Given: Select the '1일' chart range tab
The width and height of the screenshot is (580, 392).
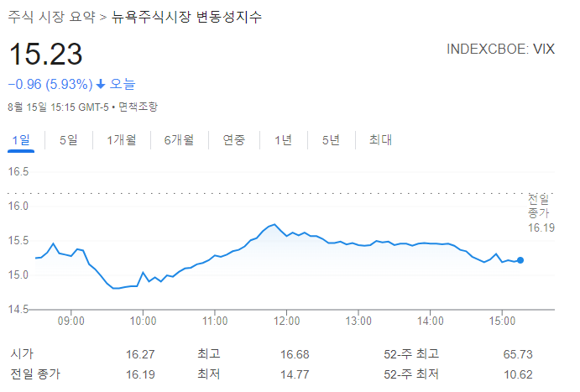Looking at the screenshot, I should point(21,140).
